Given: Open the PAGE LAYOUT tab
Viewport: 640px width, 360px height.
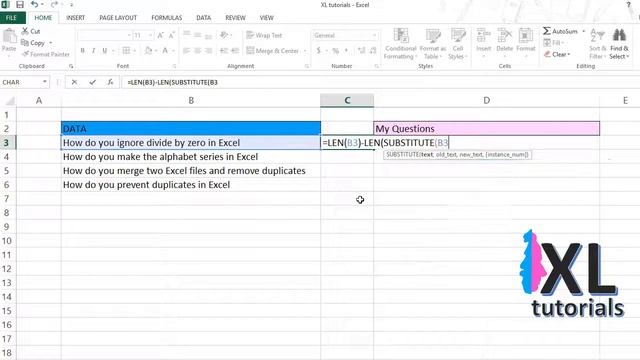Looking at the screenshot, I should pos(118,18).
